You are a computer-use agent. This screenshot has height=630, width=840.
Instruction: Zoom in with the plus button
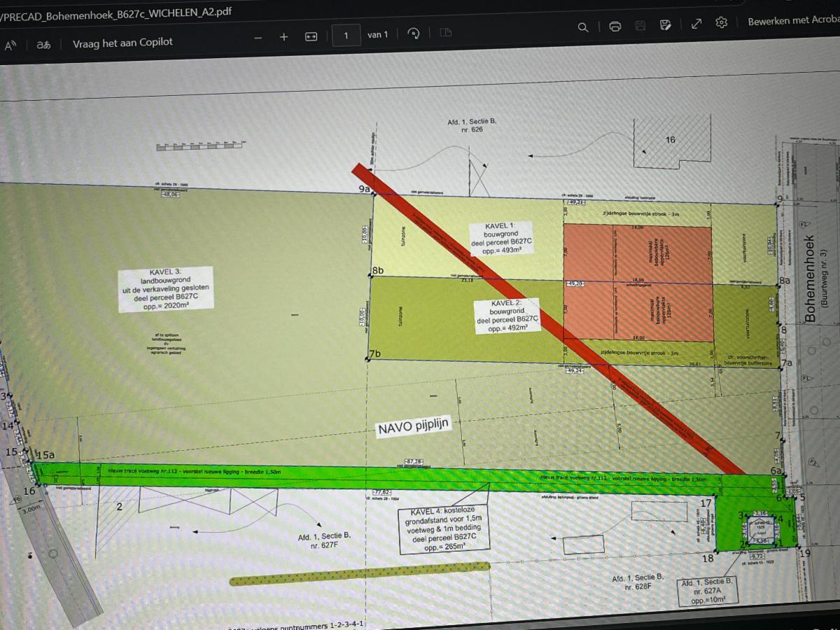(283, 36)
